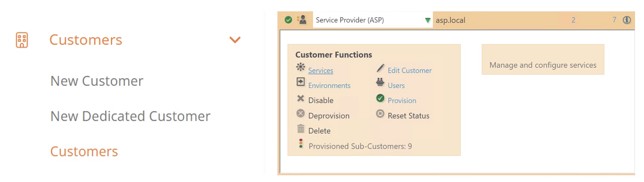The height and width of the screenshot is (182, 644).
Task: Open New Dedicated Customer menu item
Action: click(x=130, y=116)
